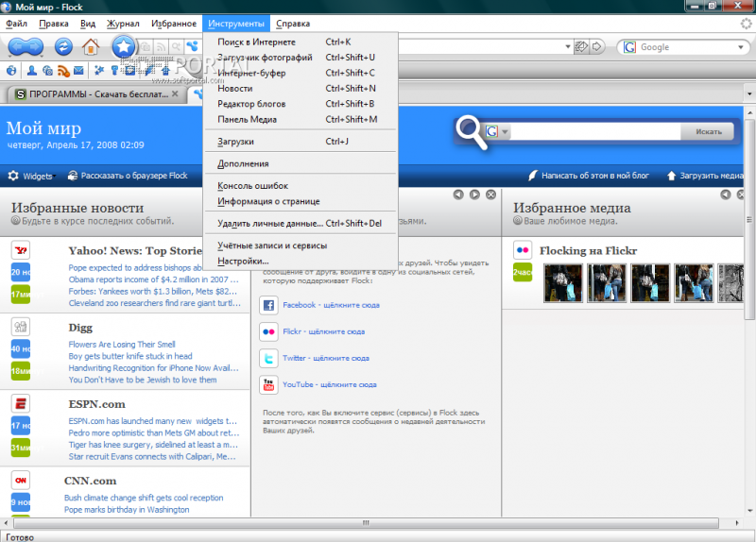Click the YouTube service icon

pos(268,384)
